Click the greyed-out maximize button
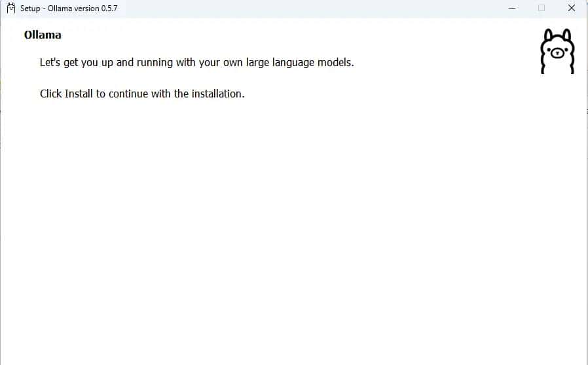This screenshot has width=588, height=365. (542, 9)
